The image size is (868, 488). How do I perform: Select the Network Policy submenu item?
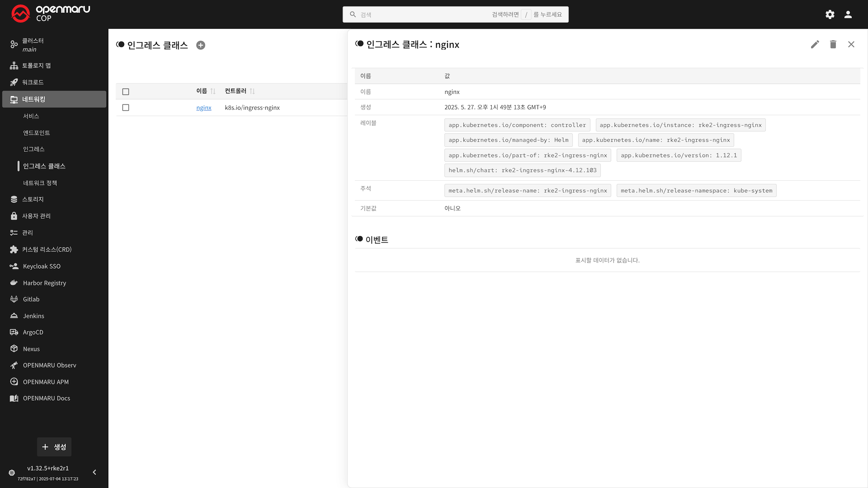40,183
